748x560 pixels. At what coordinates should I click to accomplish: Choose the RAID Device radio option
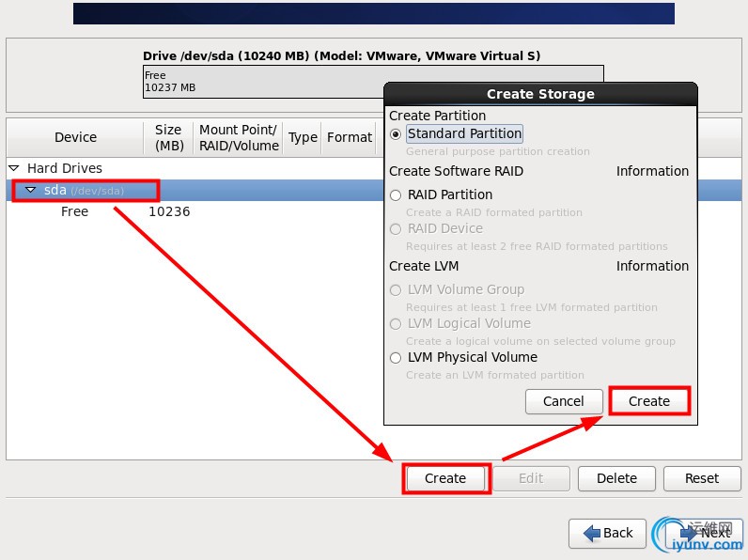(396, 229)
